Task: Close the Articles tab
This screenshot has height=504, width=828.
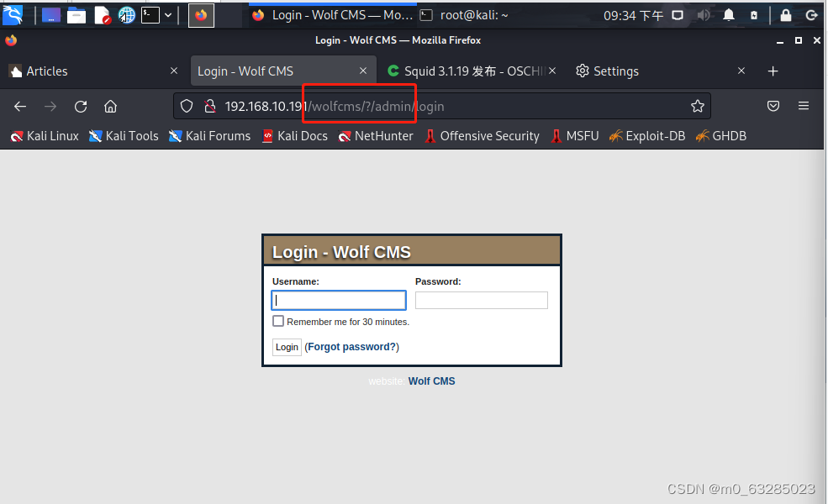Action: [174, 71]
